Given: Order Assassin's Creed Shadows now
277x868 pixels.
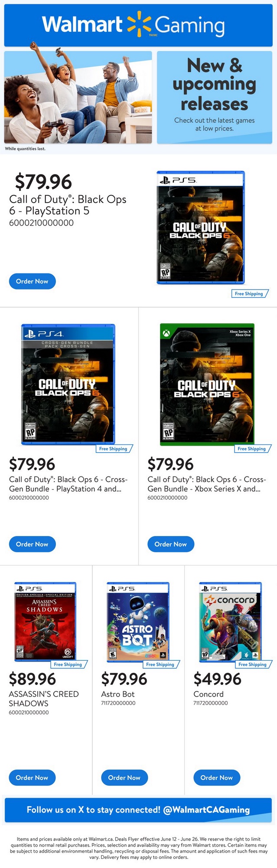Looking at the screenshot, I should [x=32, y=778].
